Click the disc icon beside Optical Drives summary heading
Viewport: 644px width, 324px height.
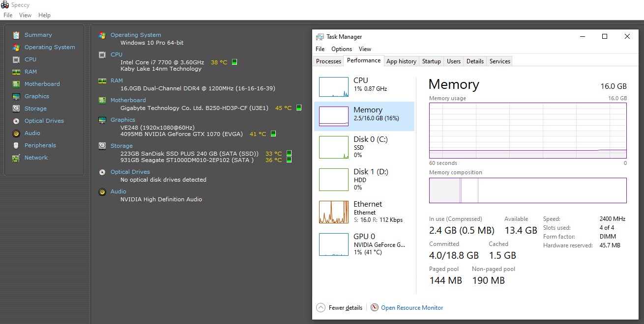click(x=102, y=172)
